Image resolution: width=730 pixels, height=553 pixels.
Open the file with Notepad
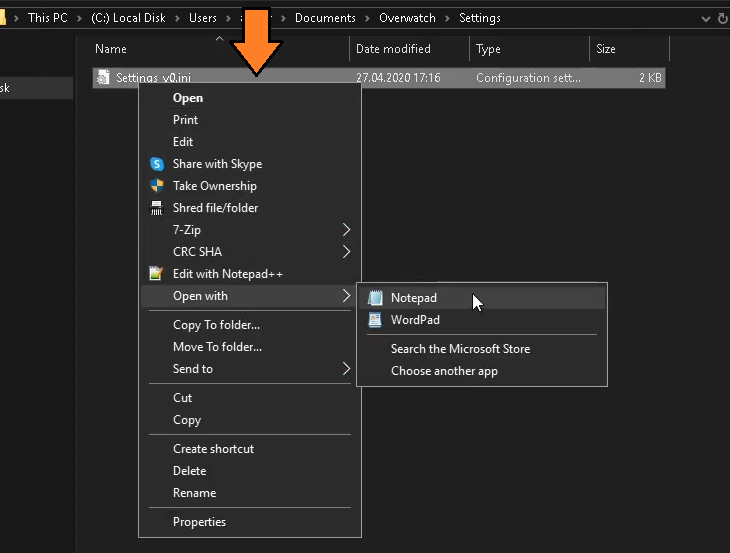[x=482, y=298]
